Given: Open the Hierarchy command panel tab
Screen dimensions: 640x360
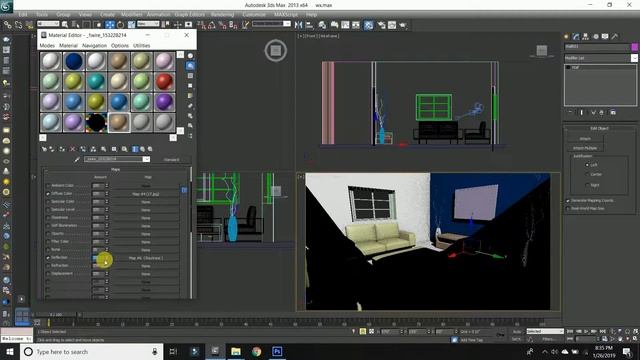Looking at the screenshot, I should [586, 36].
